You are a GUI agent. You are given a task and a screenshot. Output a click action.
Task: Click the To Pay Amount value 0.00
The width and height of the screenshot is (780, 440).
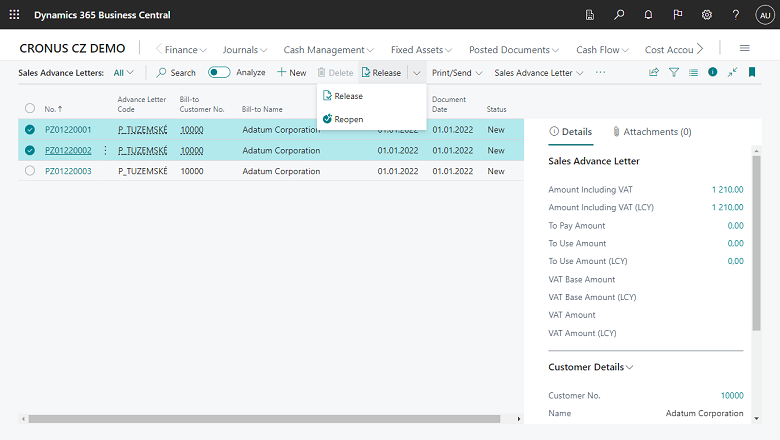tap(735, 226)
